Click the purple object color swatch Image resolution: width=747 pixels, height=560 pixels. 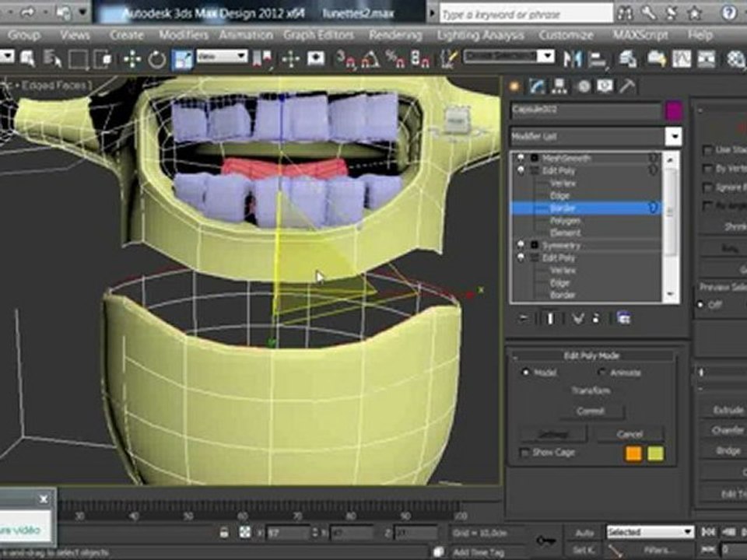tap(673, 111)
